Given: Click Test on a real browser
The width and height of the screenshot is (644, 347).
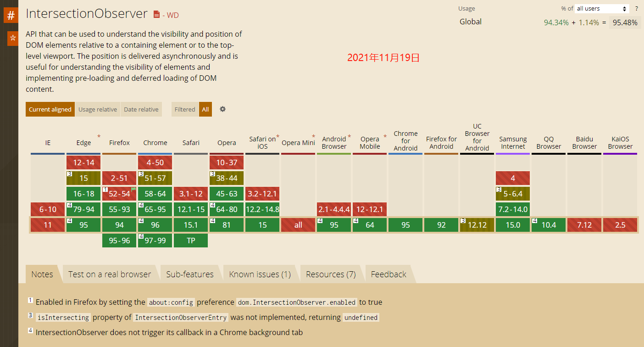Looking at the screenshot, I should point(109,274).
